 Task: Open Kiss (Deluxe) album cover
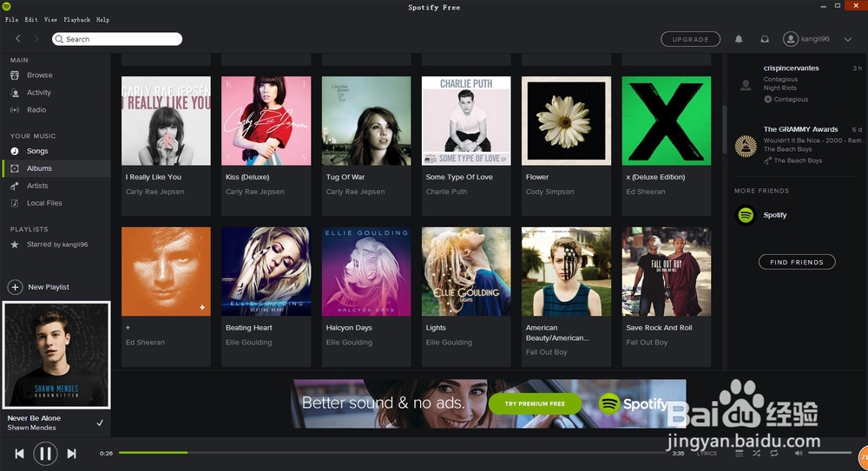[x=266, y=121]
